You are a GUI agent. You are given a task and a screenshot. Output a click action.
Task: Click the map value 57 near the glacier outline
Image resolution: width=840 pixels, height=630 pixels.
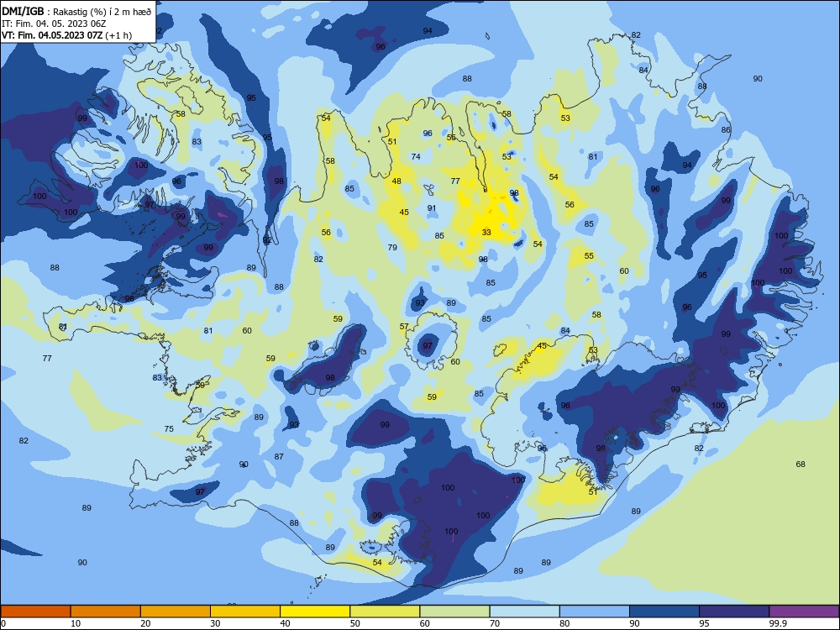point(405,326)
